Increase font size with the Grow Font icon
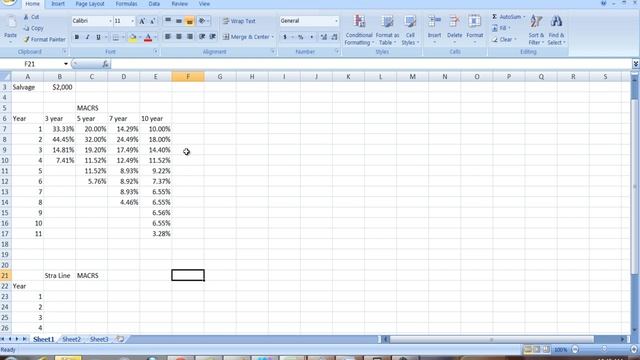 (x=142, y=21)
